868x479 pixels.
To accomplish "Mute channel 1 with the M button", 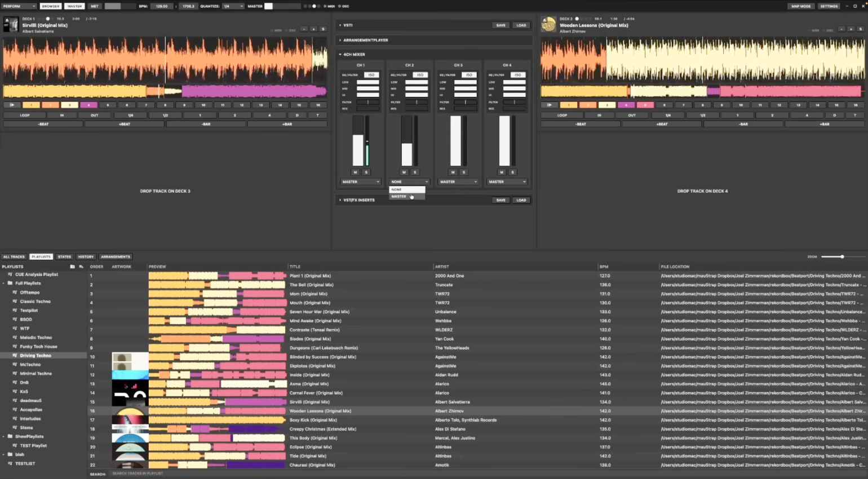I will click(x=355, y=172).
